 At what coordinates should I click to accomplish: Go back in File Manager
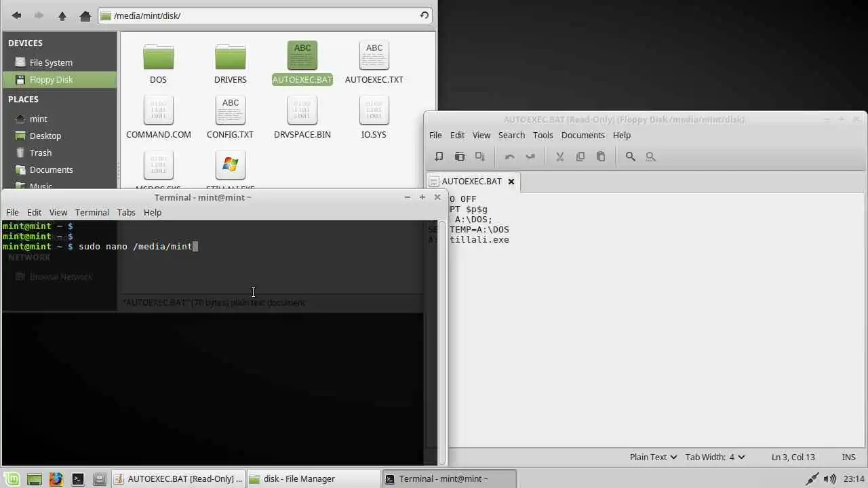pos(16,16)
